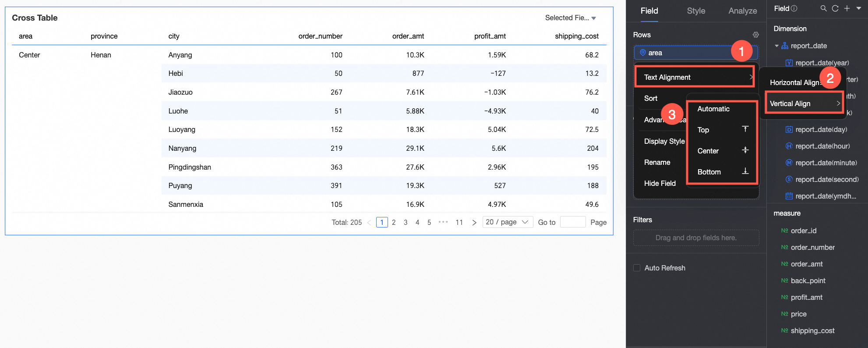Click the pagination ellipsis to skip pages
The height and width of the screenshot is (348, 868).
pyautogui.click(x=443, y=222)
